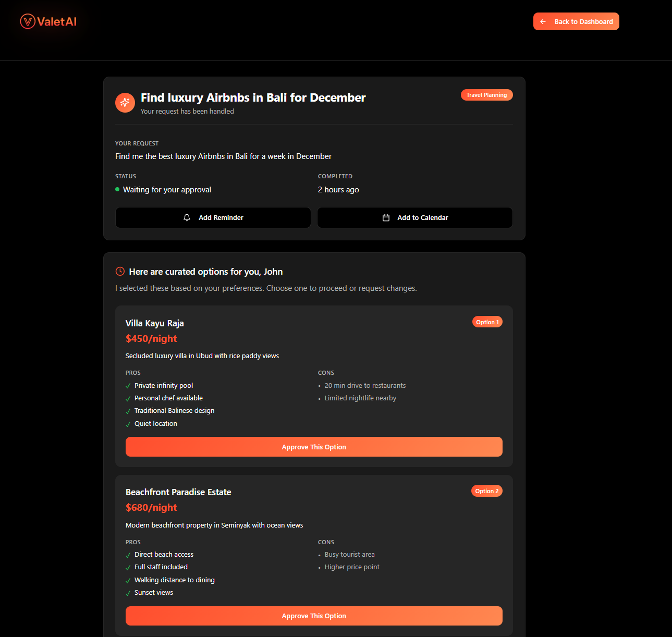The width and height of the screenshot is (672, 637).
Task: Click the checkmark beside Direct beach access
Action: (x=128, y=555)
